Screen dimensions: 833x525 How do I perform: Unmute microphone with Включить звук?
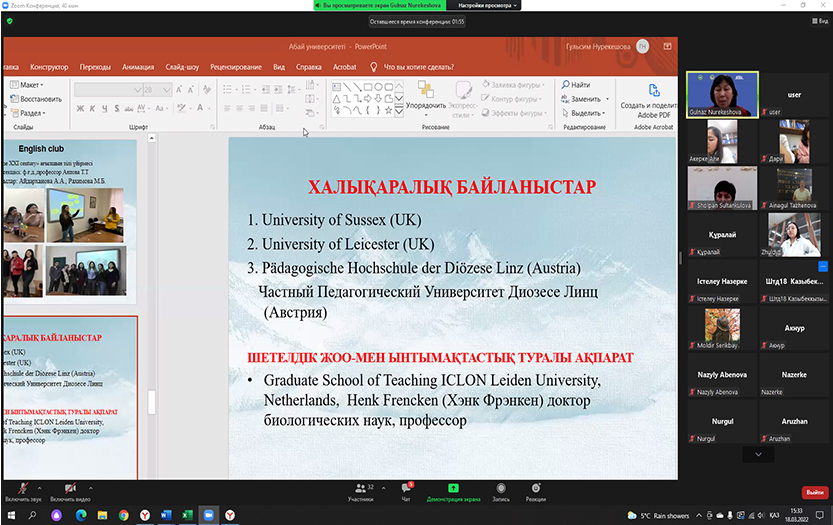click(x=22, y=489)
